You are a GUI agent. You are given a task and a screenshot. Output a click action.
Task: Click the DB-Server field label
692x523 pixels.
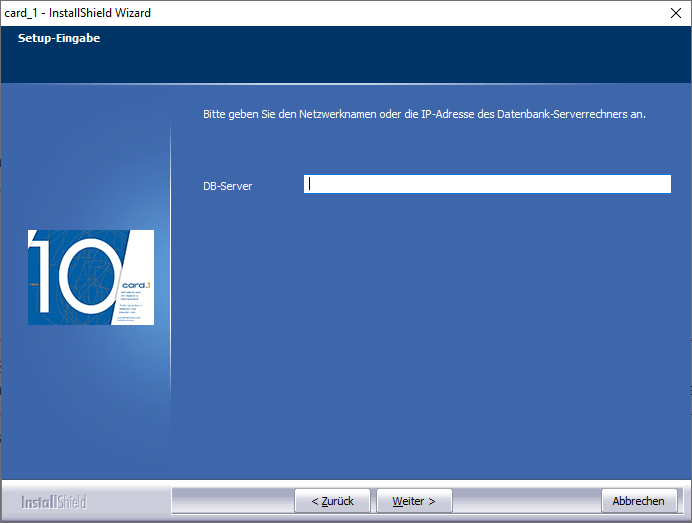tap(227, 186)
